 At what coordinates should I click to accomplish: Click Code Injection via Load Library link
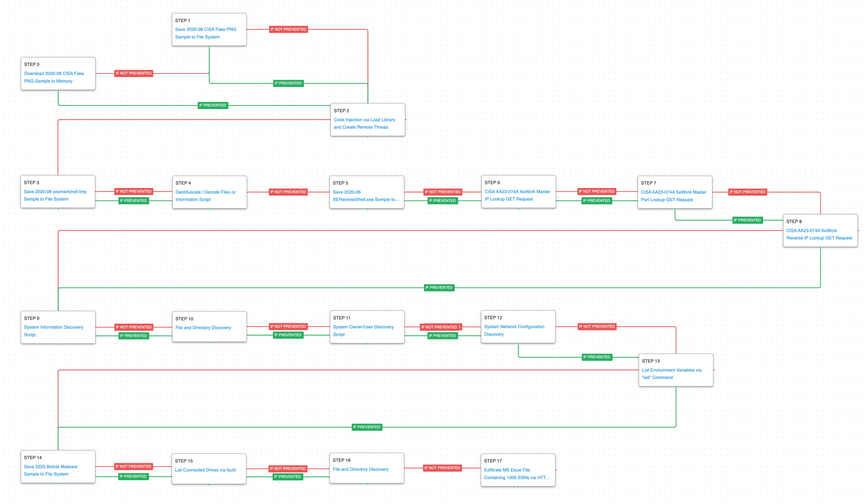(x=364, y=120)
